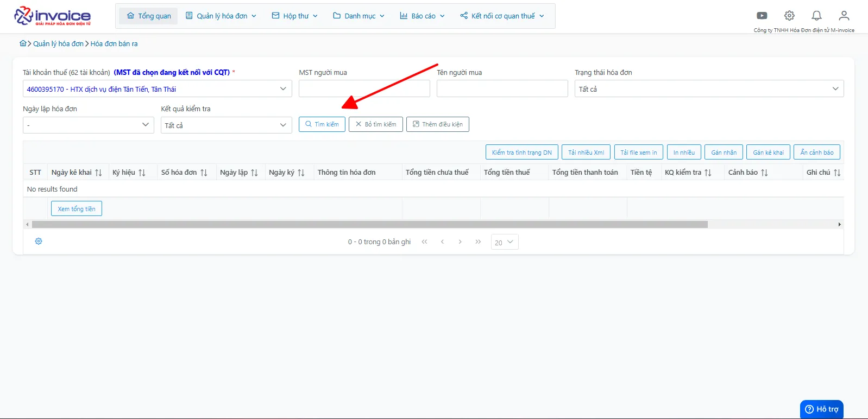Viewport: 868px width, 419px height.
Task: Sort by Ghi chú column
Action: click(837, 173)
